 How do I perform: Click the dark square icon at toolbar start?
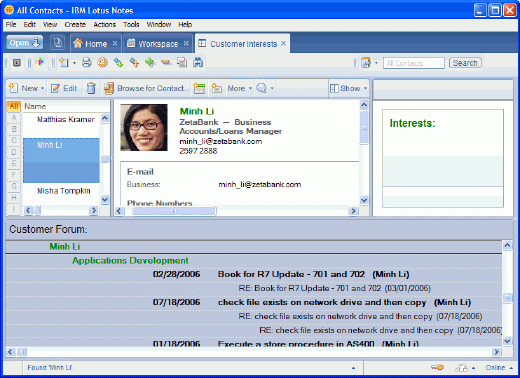pyautogui.click(x=17, y=62)
